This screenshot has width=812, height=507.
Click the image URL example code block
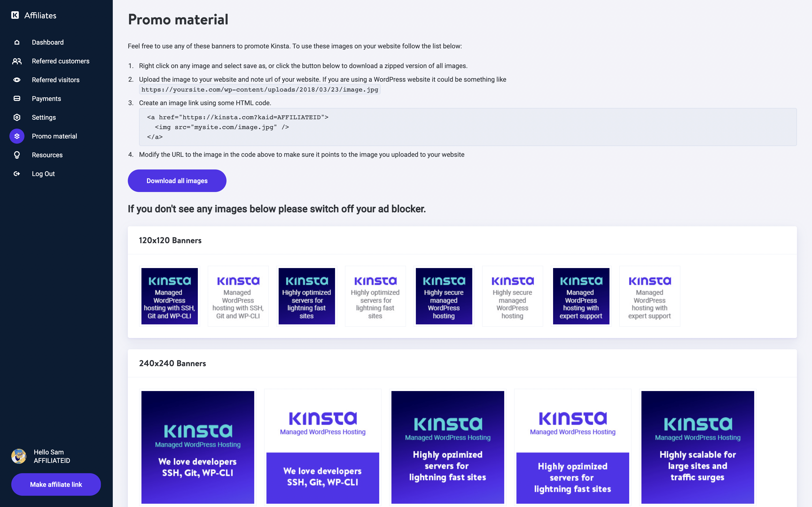(260, 89)
